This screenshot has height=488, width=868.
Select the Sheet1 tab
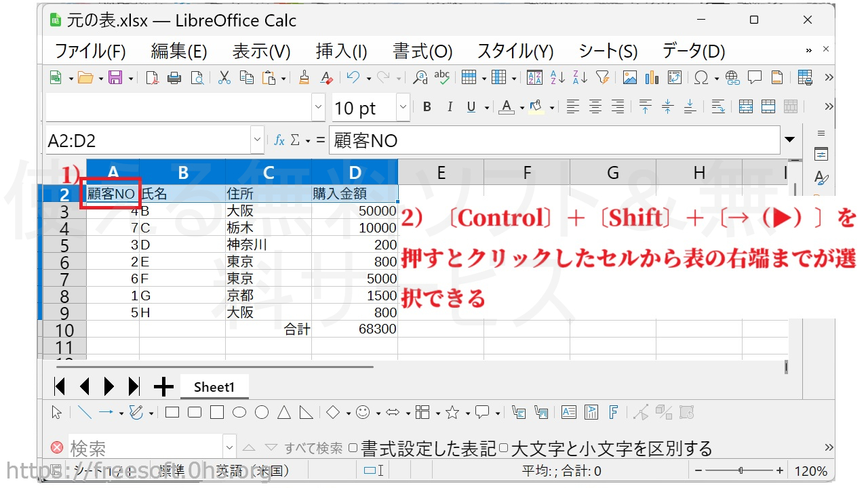click(214, 387)
